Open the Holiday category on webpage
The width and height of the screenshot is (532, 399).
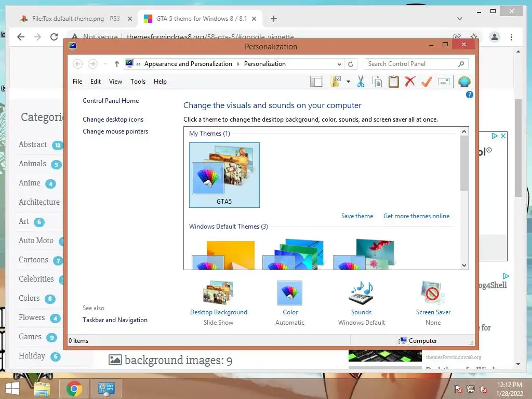tap(32, 356)
